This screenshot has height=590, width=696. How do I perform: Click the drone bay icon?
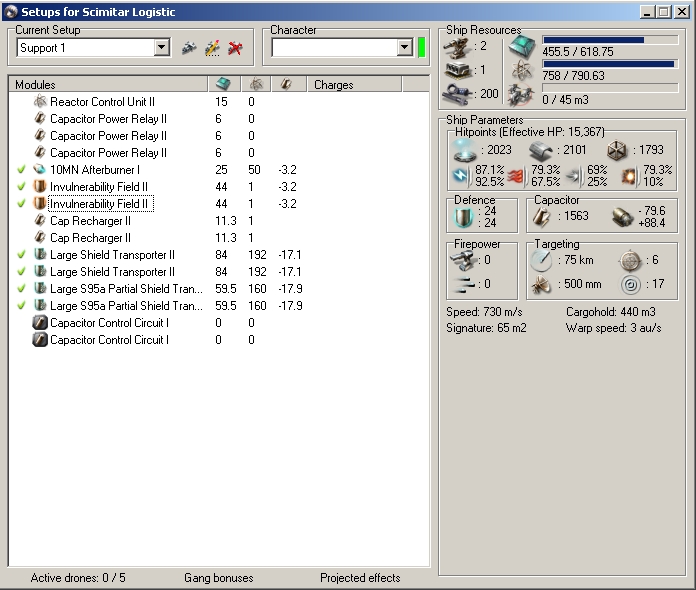[520, 95]
